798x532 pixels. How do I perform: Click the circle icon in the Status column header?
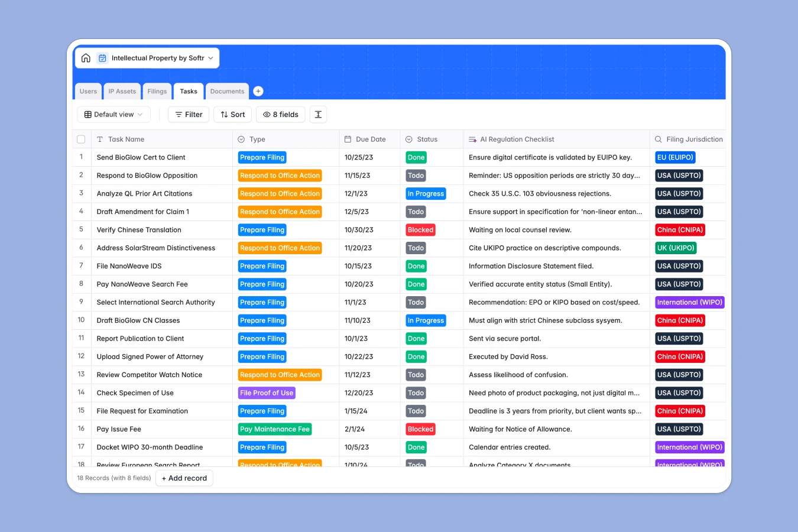[408, 139]
